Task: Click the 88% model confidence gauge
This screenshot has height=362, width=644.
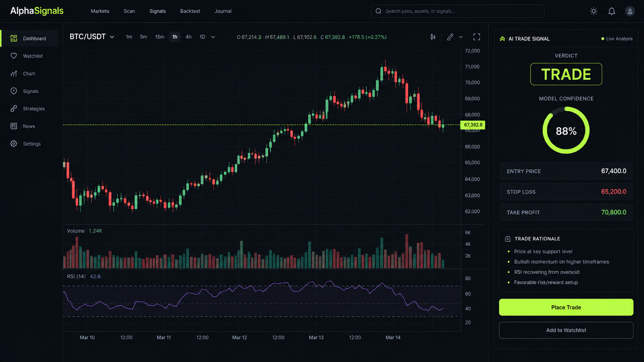Action: 566,130
